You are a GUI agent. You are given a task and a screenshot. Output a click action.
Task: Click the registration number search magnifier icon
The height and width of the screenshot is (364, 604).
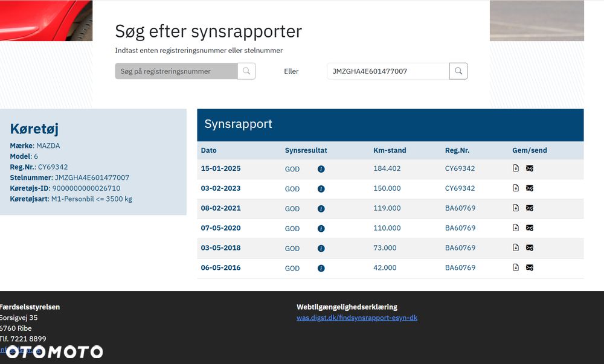[x=246, y=71]
